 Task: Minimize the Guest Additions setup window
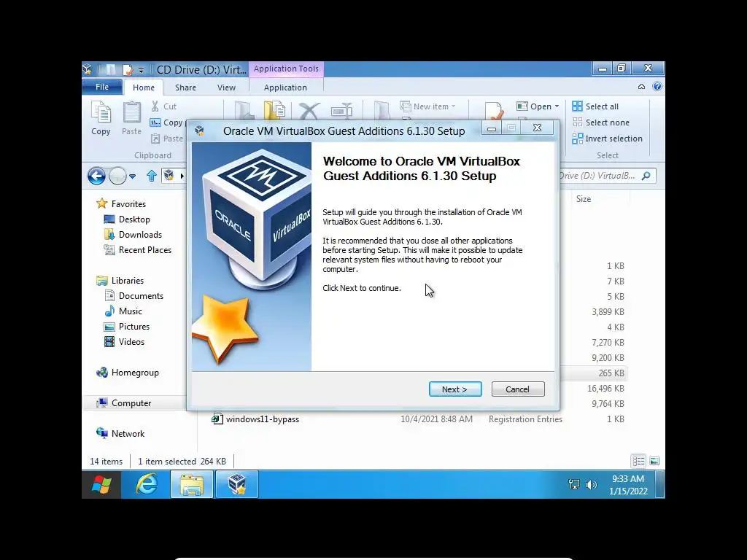pos(492,128)
